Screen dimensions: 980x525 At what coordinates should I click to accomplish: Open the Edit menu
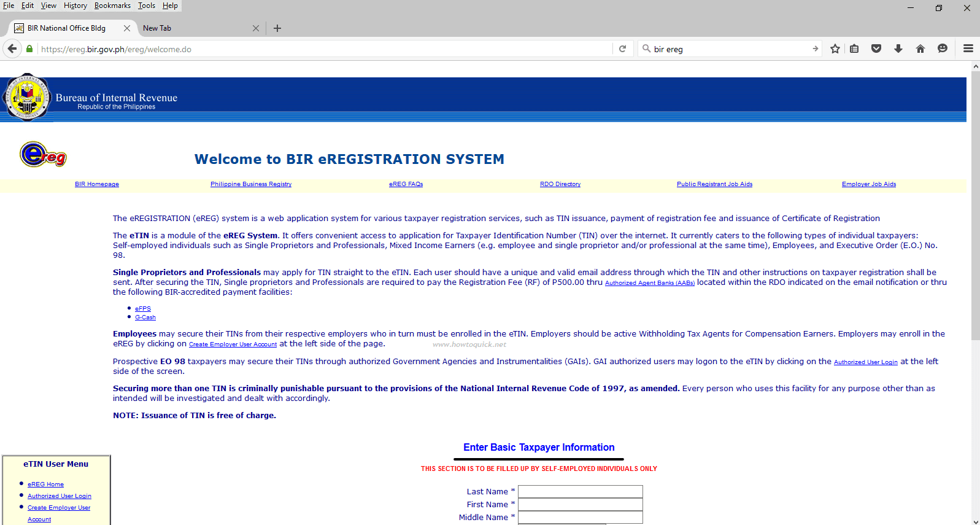[28, 6]
